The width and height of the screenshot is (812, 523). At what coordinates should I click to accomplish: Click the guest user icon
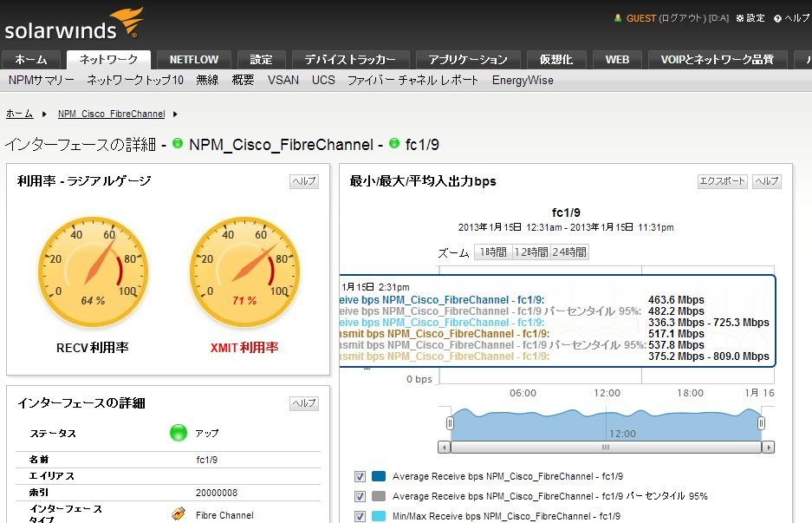(x=618, y=18)
